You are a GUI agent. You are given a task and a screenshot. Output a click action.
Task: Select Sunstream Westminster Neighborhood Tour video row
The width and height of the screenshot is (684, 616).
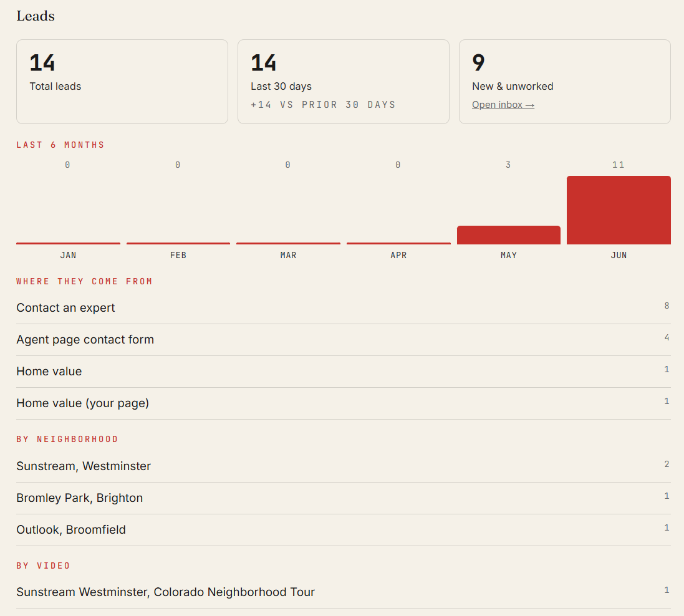344,592
